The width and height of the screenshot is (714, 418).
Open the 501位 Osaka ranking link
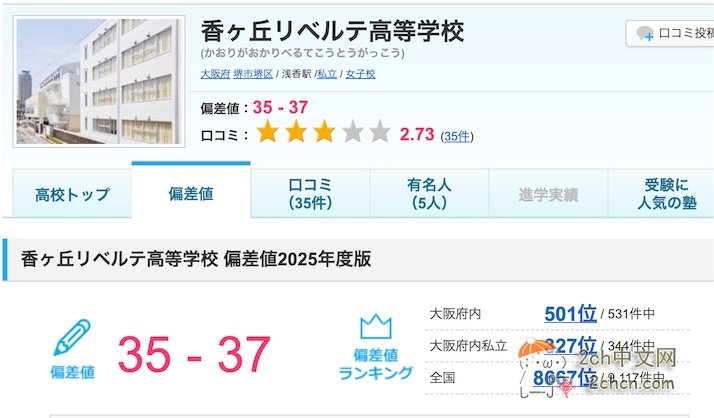point(570,314)
